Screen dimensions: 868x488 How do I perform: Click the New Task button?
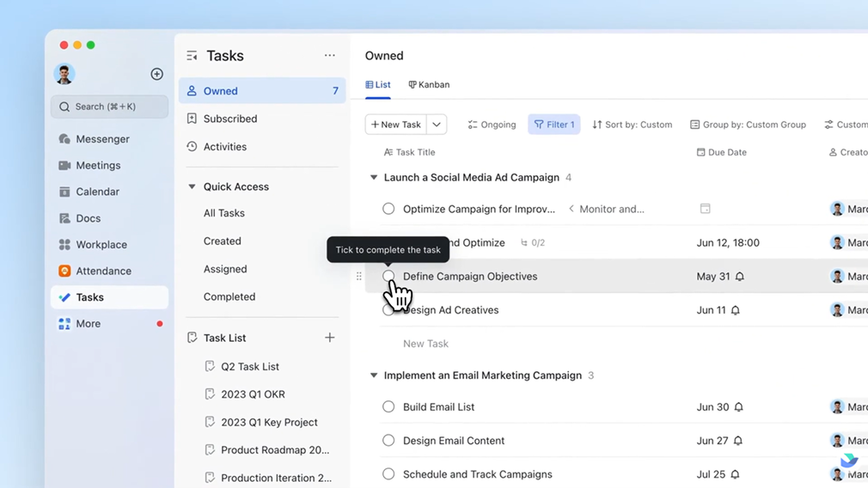[x=395, y=125]
